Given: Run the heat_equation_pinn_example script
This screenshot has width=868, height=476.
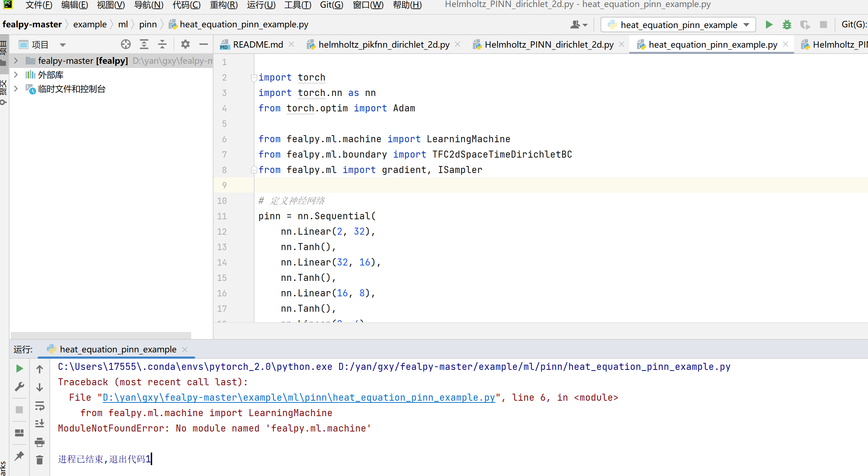Looking at the screenshot, I should pos(768,25).
